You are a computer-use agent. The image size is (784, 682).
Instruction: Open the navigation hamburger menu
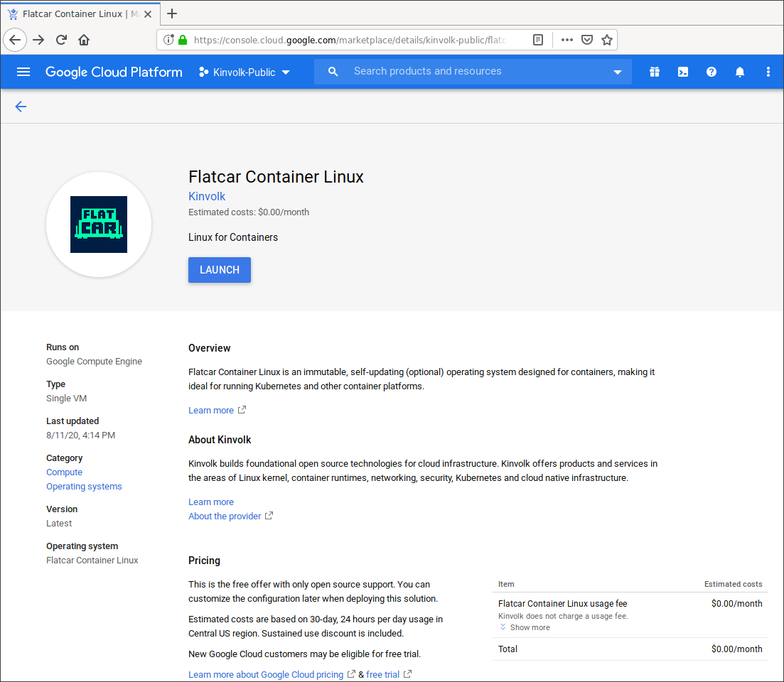(23, 71)
